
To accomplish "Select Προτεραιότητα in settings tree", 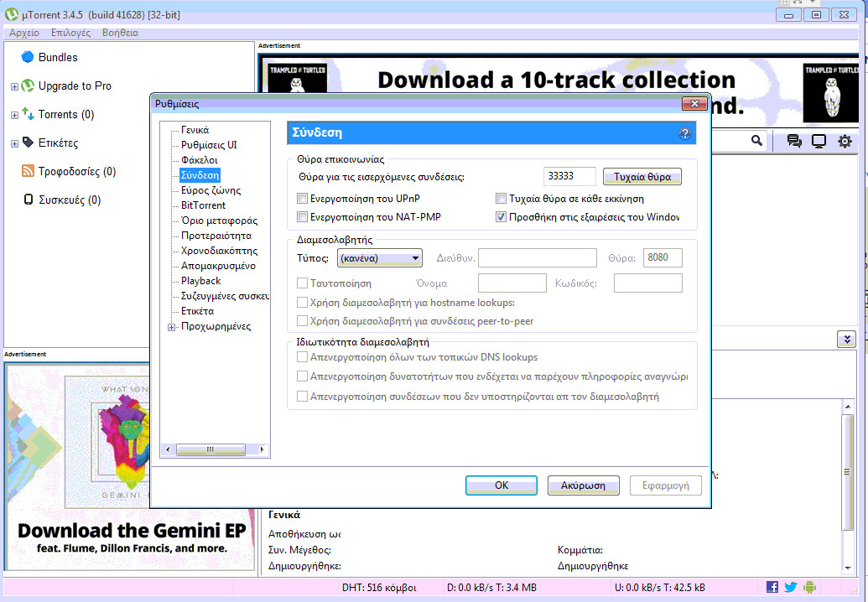I will [x=216, y=235].
